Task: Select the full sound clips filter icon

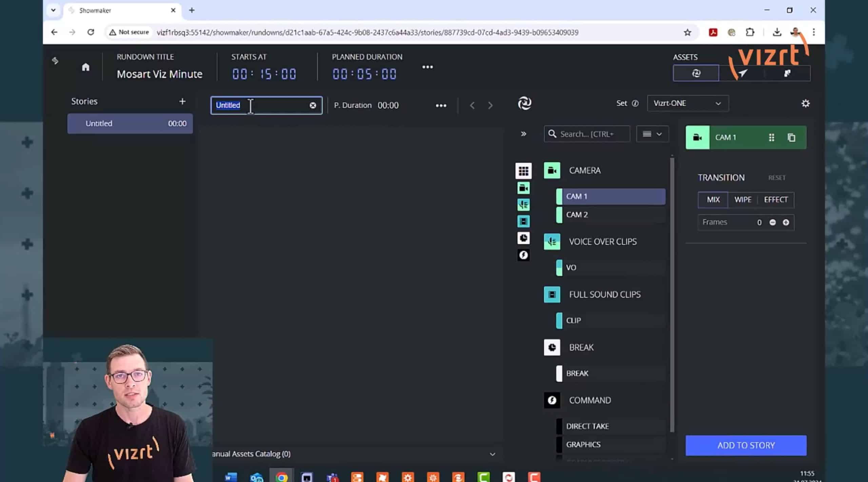Action: coord(524,221)
